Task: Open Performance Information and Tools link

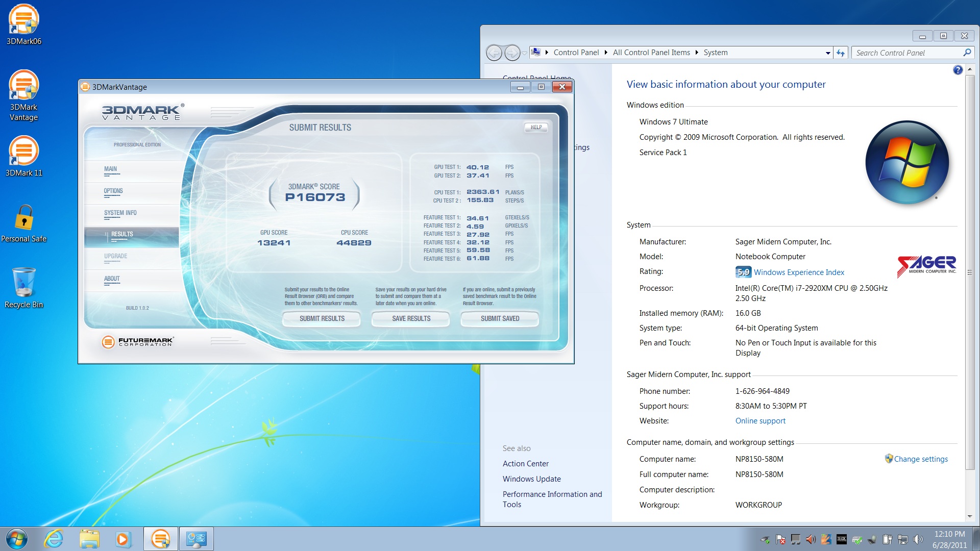Action: point(552,499)
